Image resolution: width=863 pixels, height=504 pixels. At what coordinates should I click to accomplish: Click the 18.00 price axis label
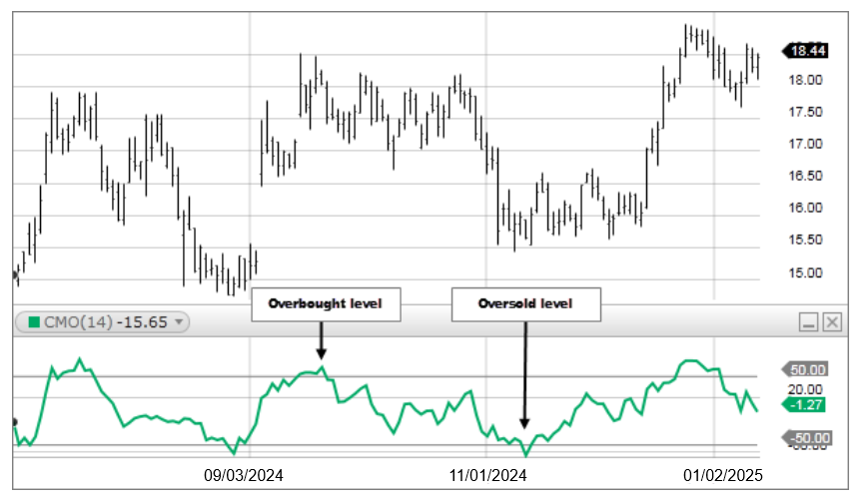[x=805, y=80]
